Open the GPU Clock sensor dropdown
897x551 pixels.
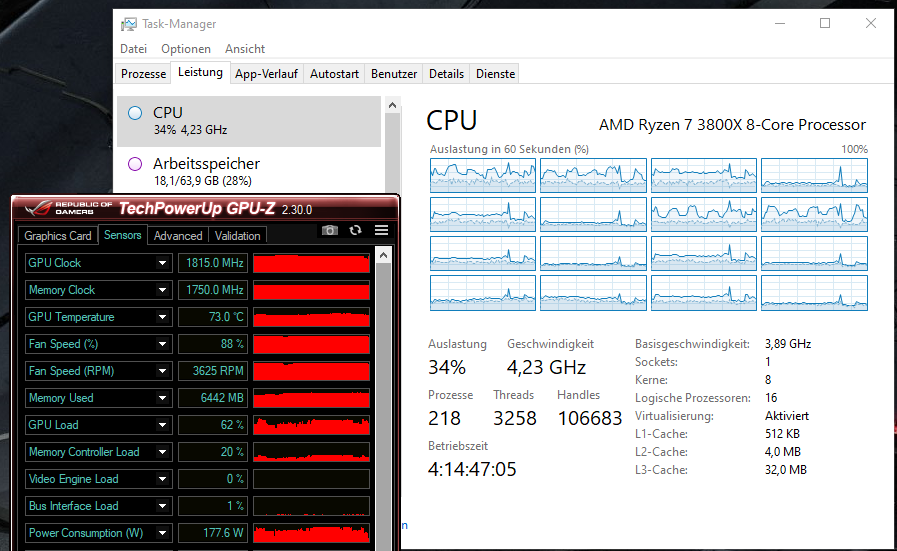(x=162, y=263)
